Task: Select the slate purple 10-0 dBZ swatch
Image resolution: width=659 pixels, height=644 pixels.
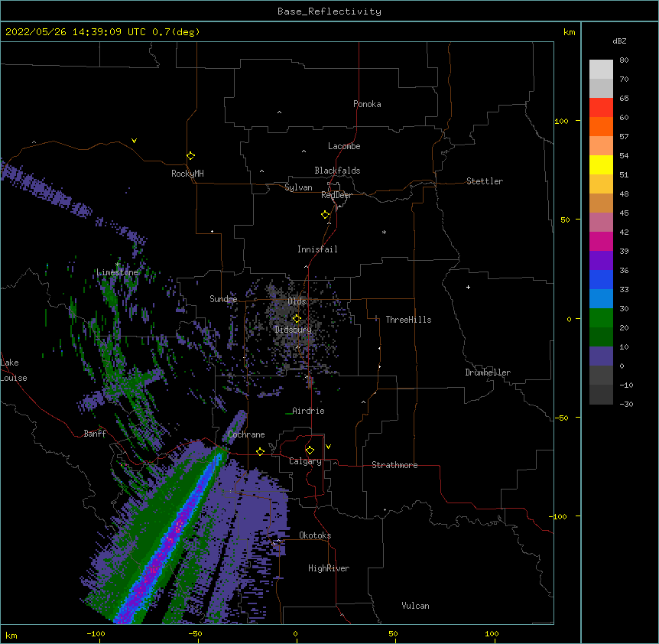Action: [x=601, y=356]
